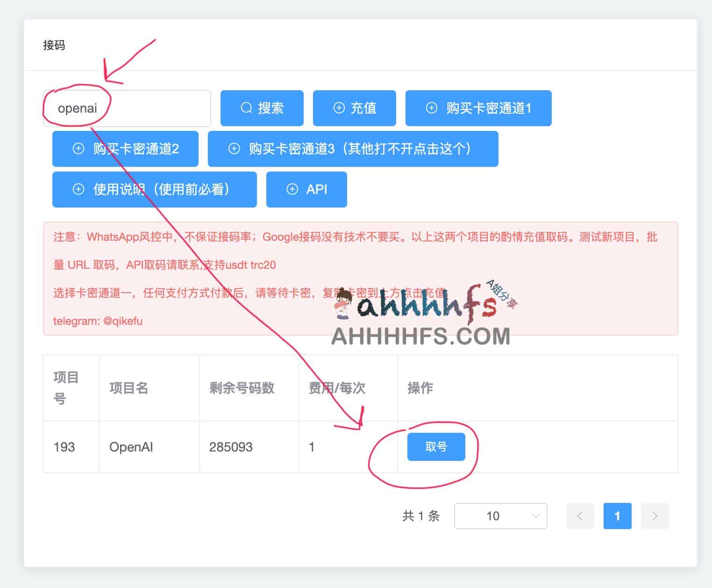The image size is (712, 588).
Task: Click the plus icon on 购买卡密通道1
Action: click(x=431, y=108)
